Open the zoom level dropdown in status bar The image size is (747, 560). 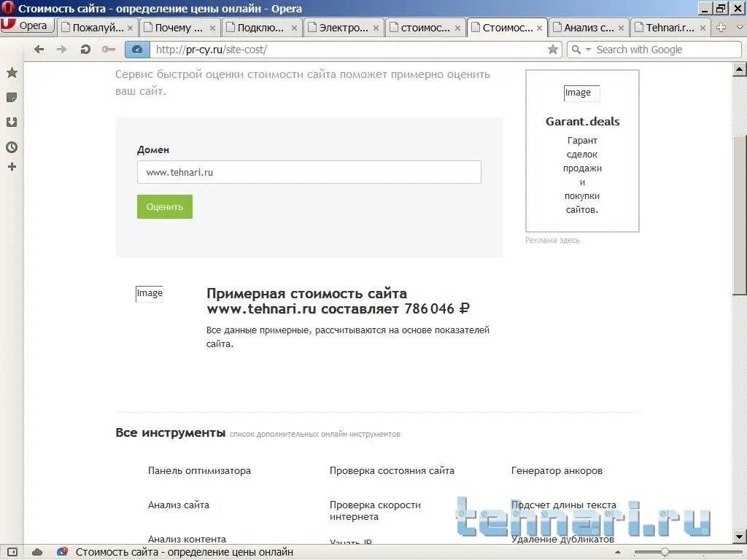(x=617, y=553)
